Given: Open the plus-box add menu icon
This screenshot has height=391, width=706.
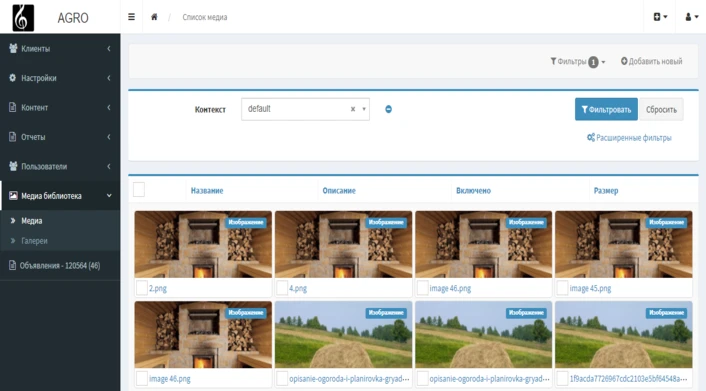Looking at the screenshot, I should (660, 17).
